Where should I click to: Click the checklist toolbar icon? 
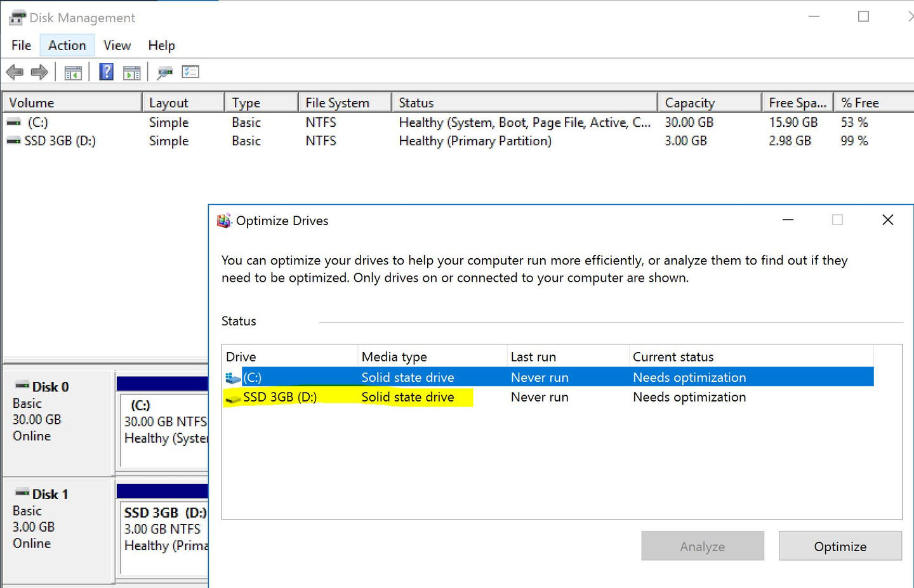point(190,72)
